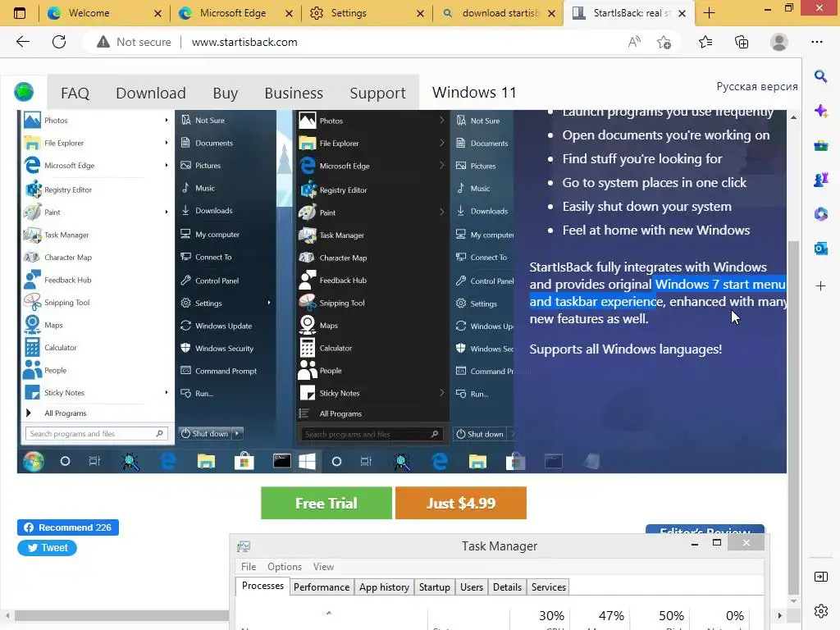Image resolution: width=840 pixels, height=630 pixels.
Task: Click the StartIsBack green globe logo
Action: tap(24, 92)
